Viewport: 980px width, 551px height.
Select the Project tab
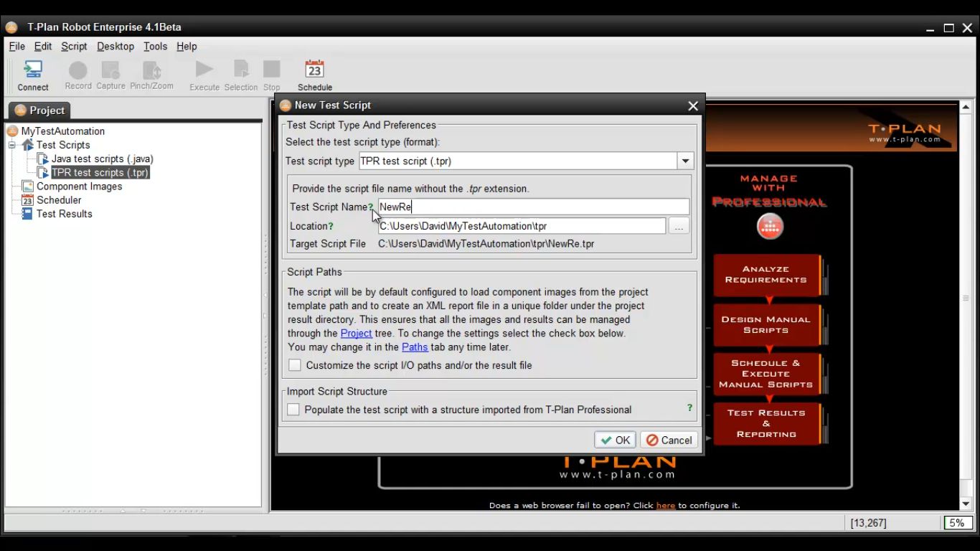tap(40, 110)
